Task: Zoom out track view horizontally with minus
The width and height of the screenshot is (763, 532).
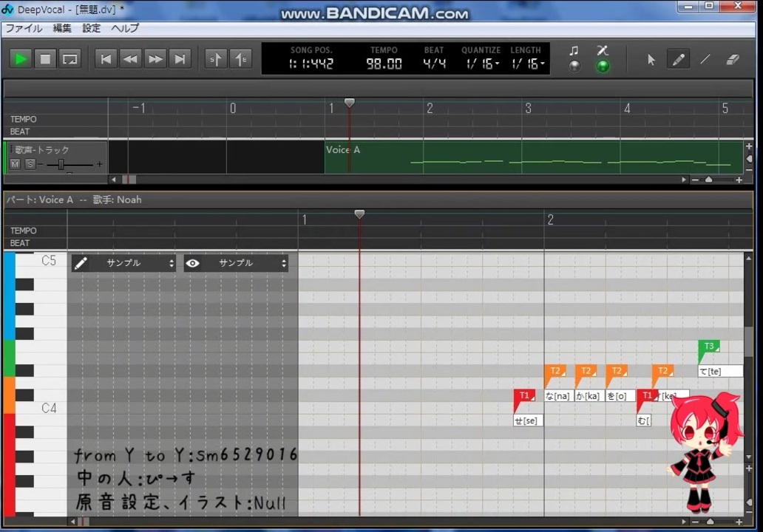Action: (696, 180)
